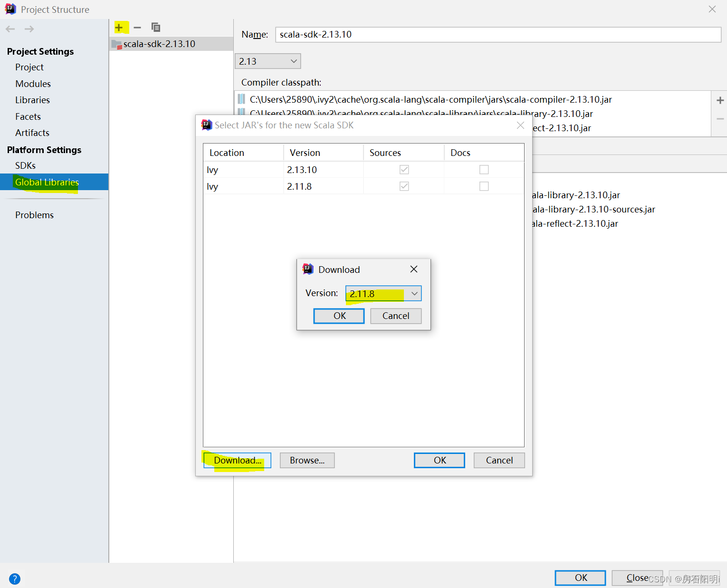
Task: Toggle Docs checkbox for version 2.13.10
Action: point(484,170)
